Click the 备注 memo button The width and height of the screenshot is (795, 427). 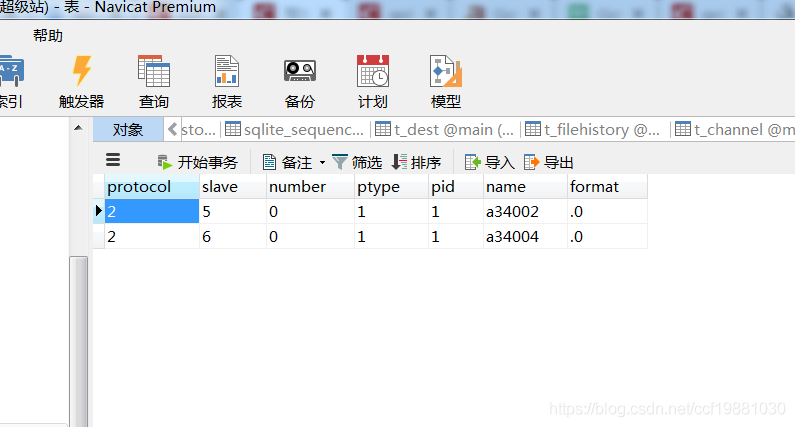[287, 162]
